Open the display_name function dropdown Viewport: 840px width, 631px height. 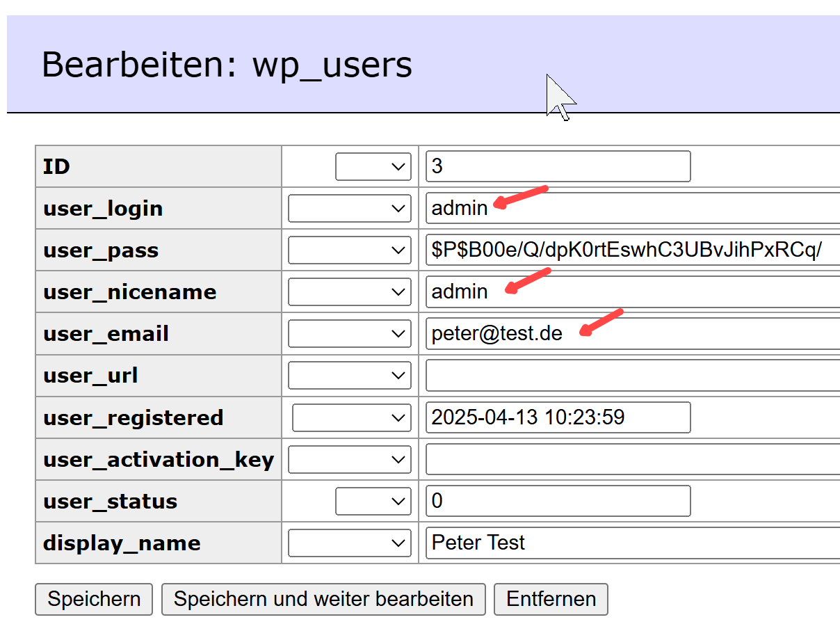click(349, 543)
